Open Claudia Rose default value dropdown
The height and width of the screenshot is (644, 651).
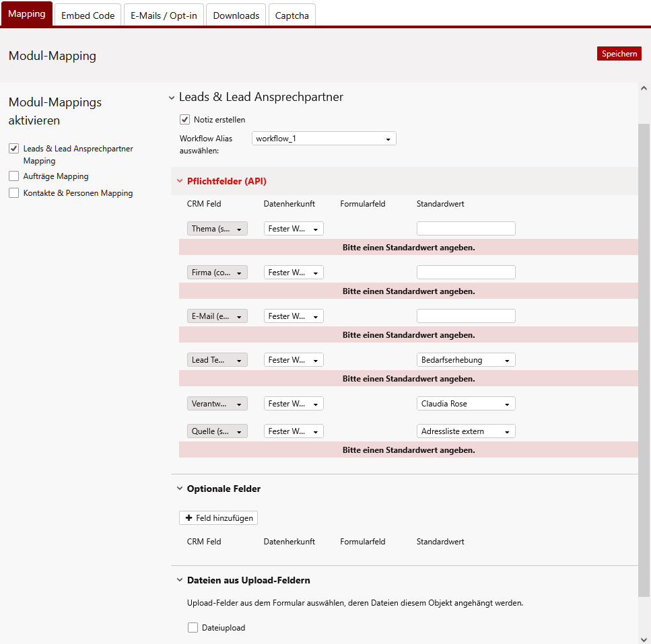click(466, 404)
